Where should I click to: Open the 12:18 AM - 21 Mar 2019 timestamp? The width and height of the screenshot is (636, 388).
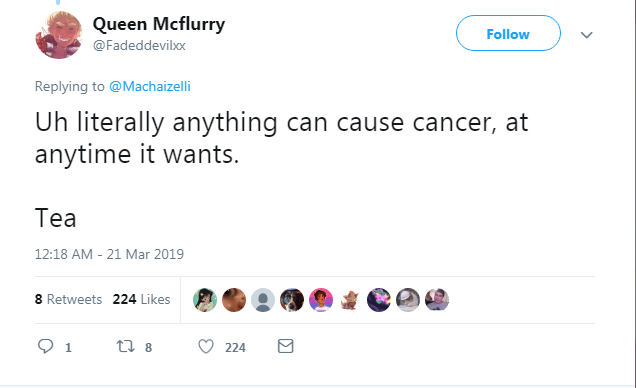coord(109,254)
